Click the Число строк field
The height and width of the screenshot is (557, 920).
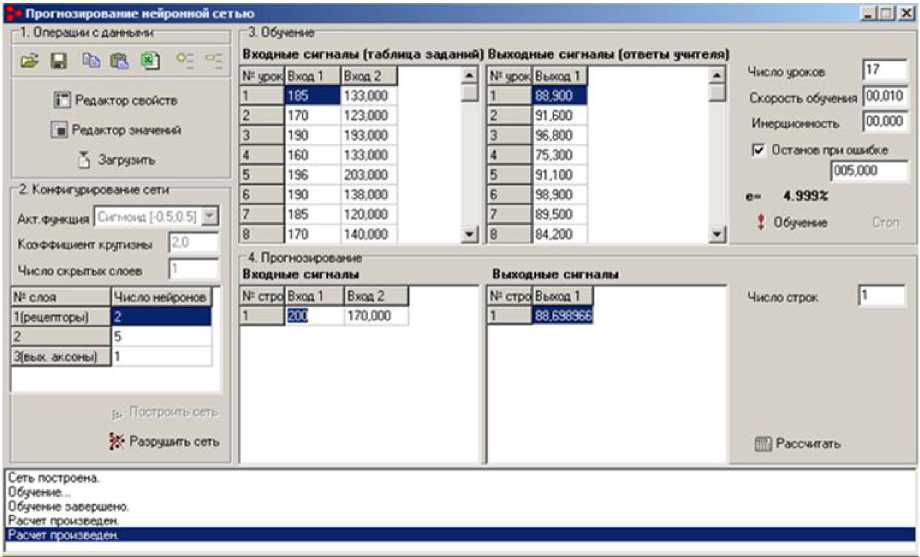[x=881, y=296]
